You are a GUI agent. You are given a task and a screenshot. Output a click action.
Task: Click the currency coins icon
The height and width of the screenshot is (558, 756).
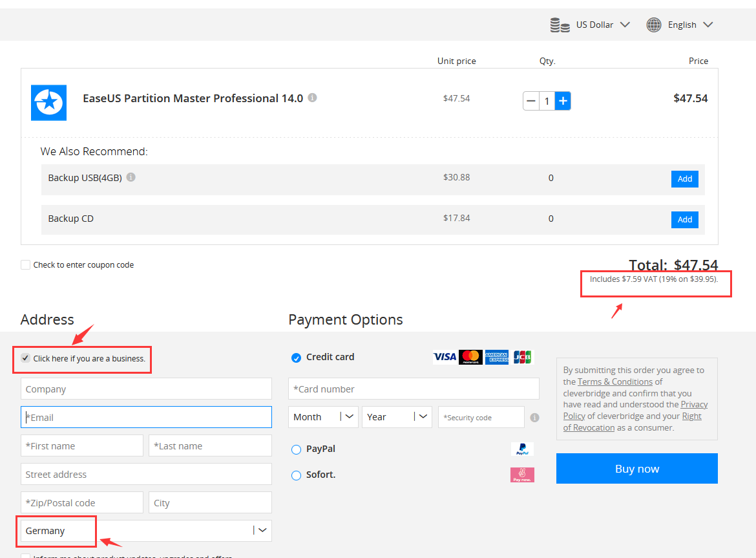point(560,25)
